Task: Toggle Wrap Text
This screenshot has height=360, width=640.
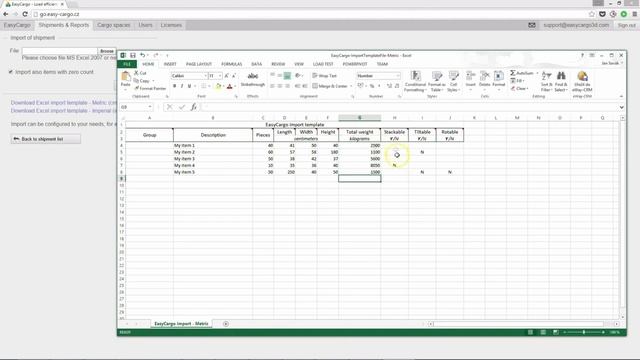Action: (x=325, y=76)
